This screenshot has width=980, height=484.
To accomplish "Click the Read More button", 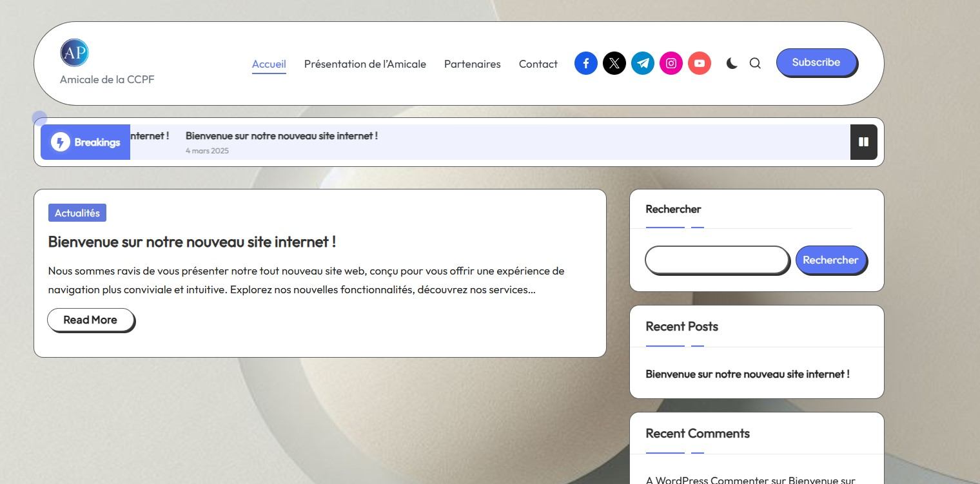I will coord(90,320).
